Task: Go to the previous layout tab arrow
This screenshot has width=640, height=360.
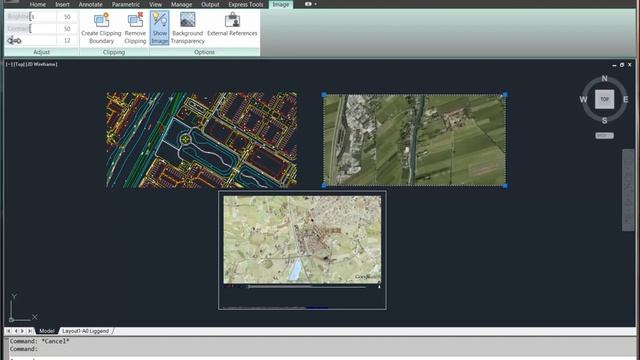Action: click(x=16, y=331)
